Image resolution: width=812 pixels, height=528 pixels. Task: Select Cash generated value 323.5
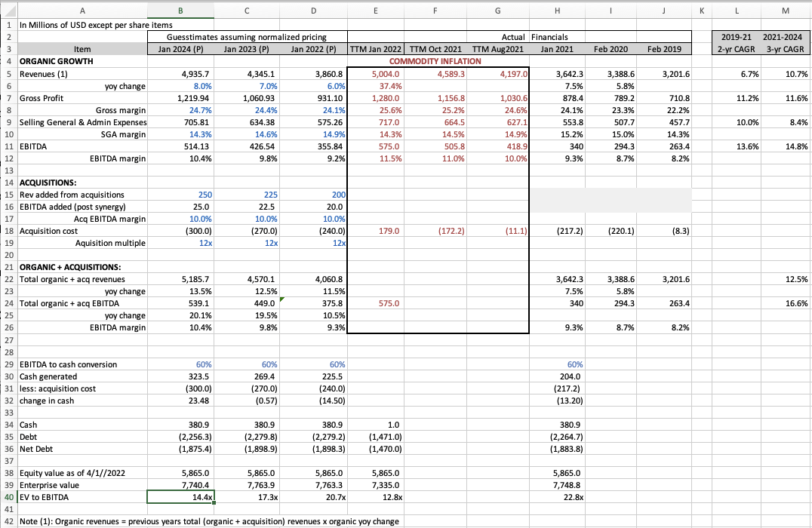180,376
